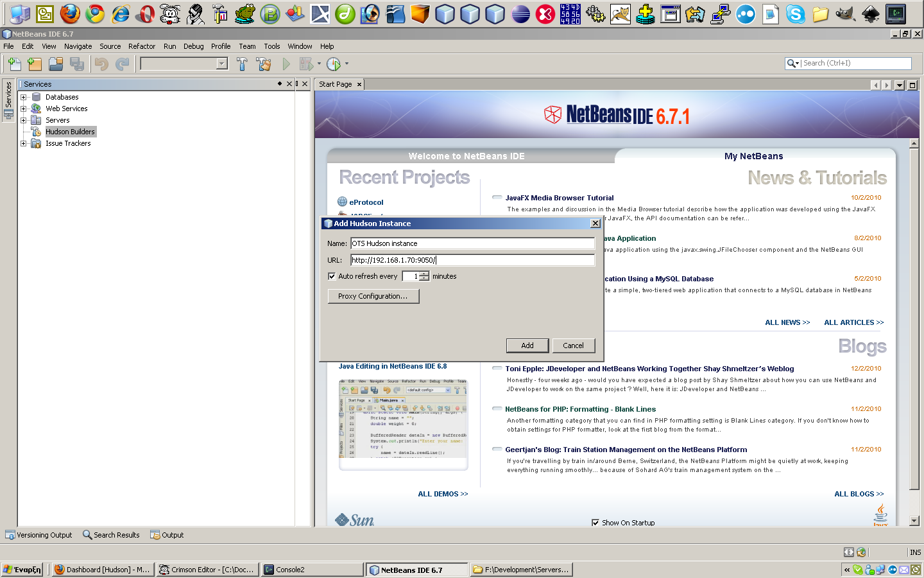Image resolution: width=924 pixels, height=578 pixels.
Task: Open Skype from the top launcher bar
Action: pos(796,13)
